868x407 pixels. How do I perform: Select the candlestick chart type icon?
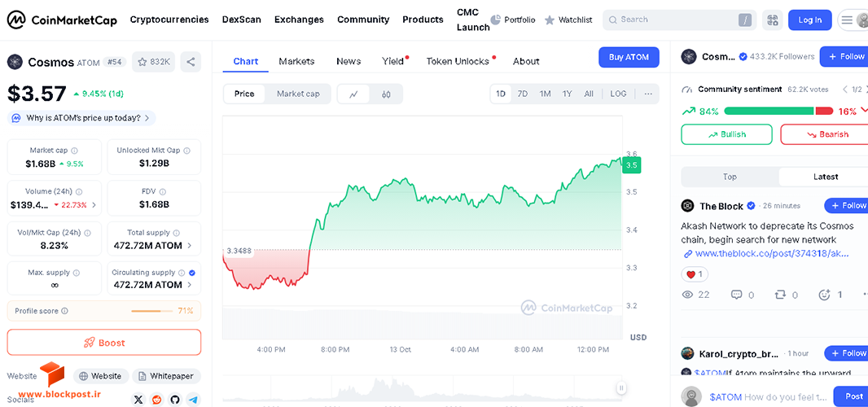386,94
